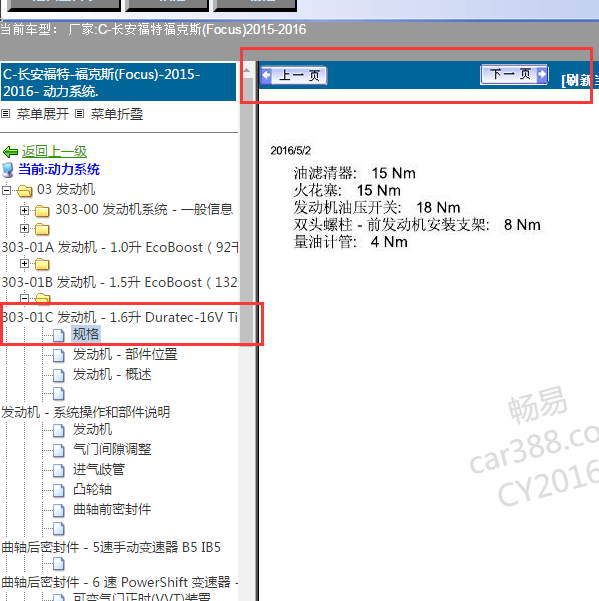Click page icon above 5速手动变速器 entry
The height and width of the screenshot is (601, 599).
pos(58,529)
